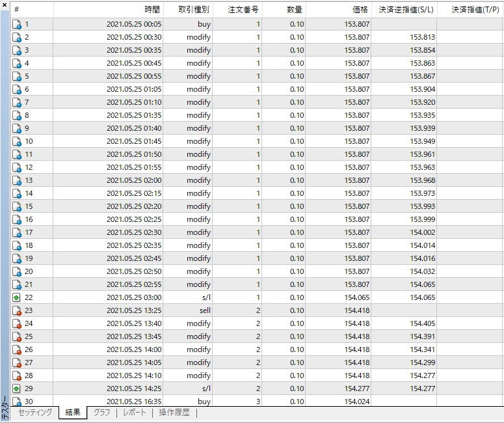Click the modify icon in row 11
The width and height of the screenshot is (504, 423).
[17, 154]
